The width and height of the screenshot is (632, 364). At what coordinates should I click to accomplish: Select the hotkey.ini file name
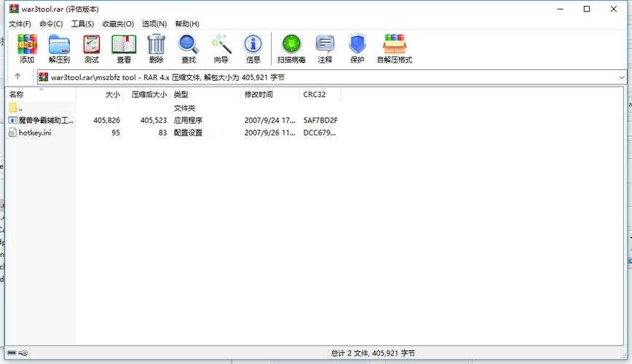pos(35,132)
